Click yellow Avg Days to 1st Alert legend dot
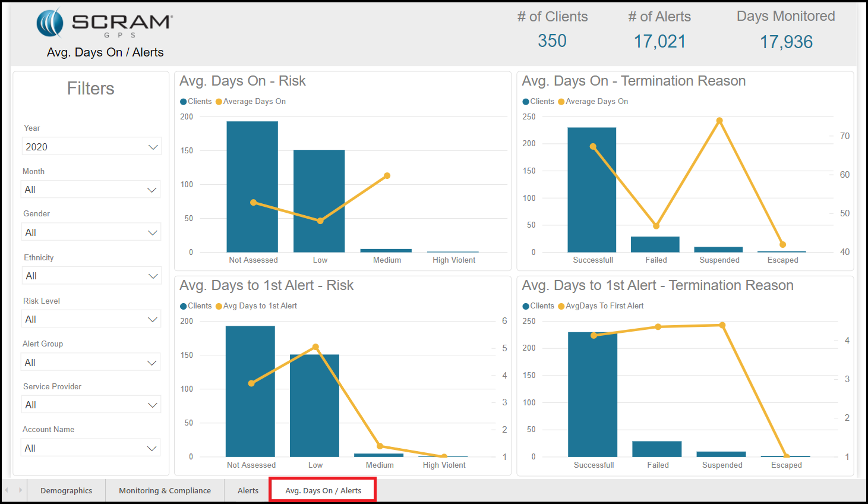The image size is (868, 504). tap(219, 306)
